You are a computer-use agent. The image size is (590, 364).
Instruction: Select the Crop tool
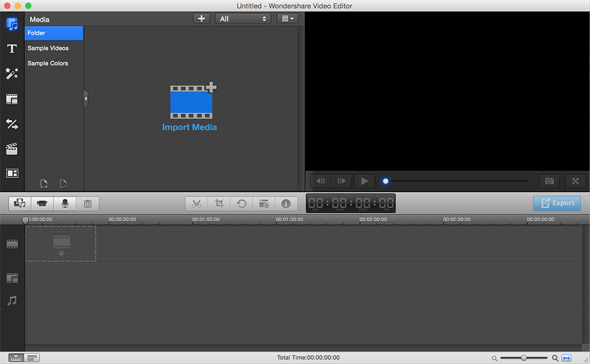click(219, 204)
